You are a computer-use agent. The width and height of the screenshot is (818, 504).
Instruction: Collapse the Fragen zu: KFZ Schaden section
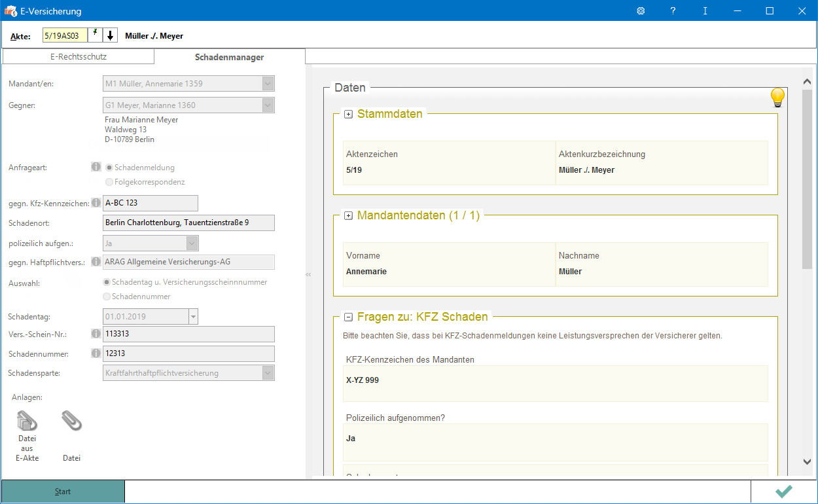pyautogui.click(x=349, y=317)
